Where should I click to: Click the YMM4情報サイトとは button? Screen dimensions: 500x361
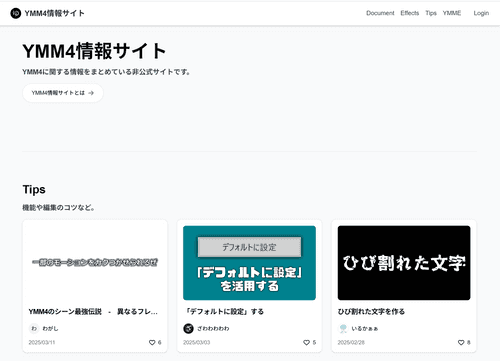[x=63, y=93]
